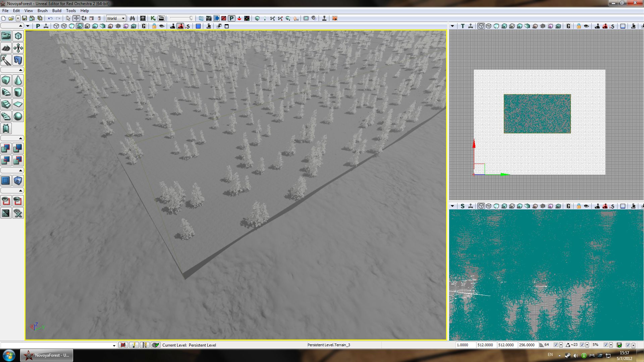Switch to Terrain Editing mode

pos(6,48)
